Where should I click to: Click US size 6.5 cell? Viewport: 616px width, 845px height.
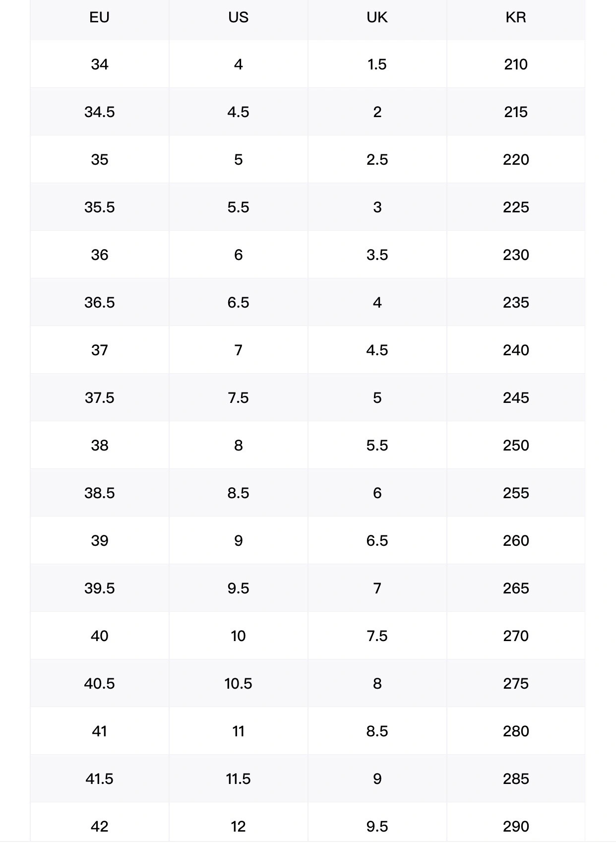tap(238, 303)
